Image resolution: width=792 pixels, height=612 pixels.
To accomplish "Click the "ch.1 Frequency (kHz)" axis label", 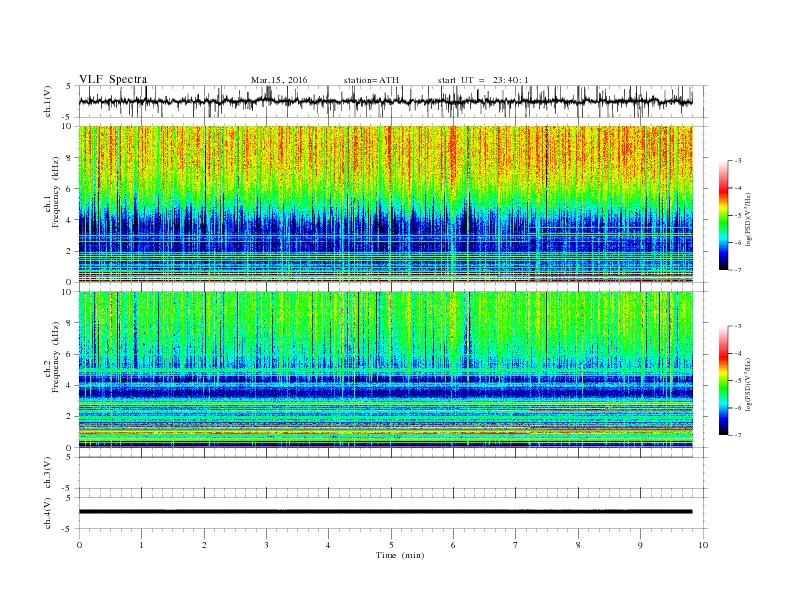I will 51,192.
